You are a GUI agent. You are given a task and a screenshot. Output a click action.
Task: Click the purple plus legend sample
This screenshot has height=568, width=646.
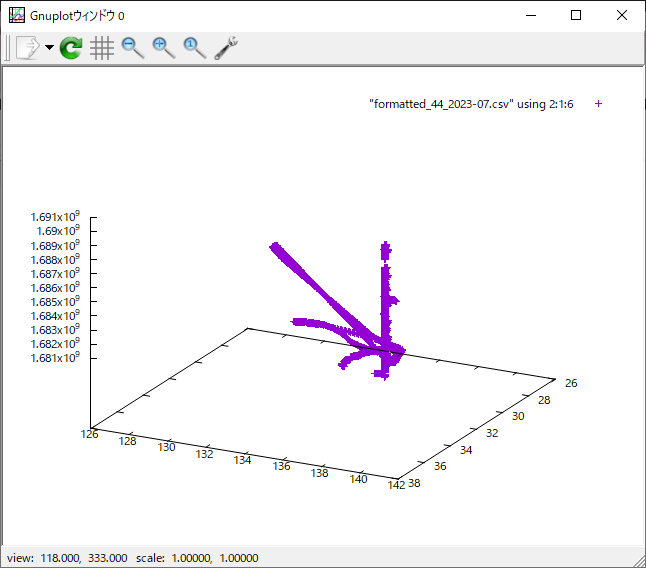[598, 104]
